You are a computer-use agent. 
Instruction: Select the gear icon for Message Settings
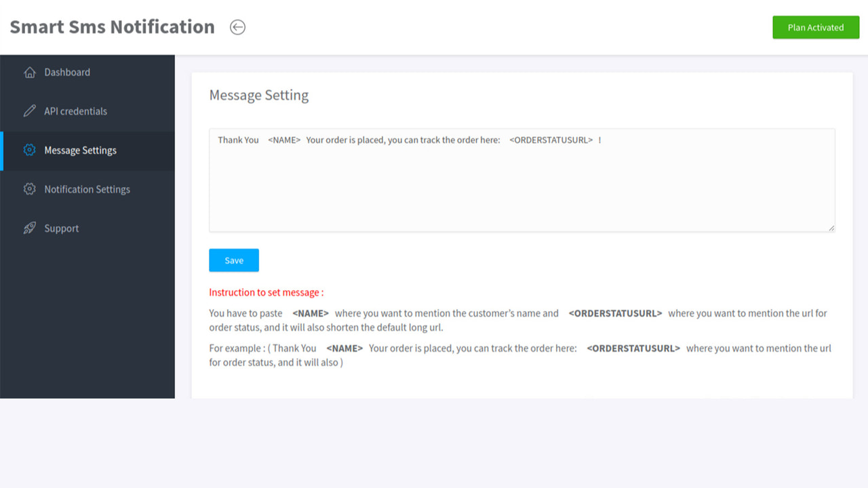point(29,150)
